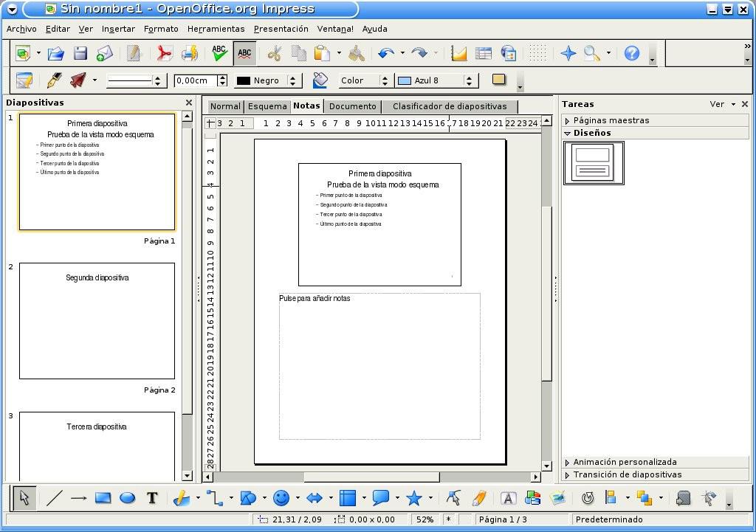Screen dimensions: 756x532
Task: Toggle the AutoSpellcheck button
Action: coord(244,53)
